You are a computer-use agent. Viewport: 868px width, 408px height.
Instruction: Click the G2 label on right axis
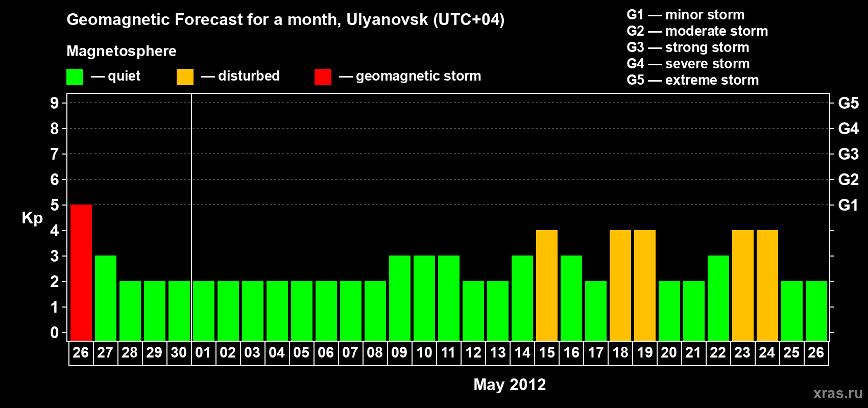tap(849, 180)
